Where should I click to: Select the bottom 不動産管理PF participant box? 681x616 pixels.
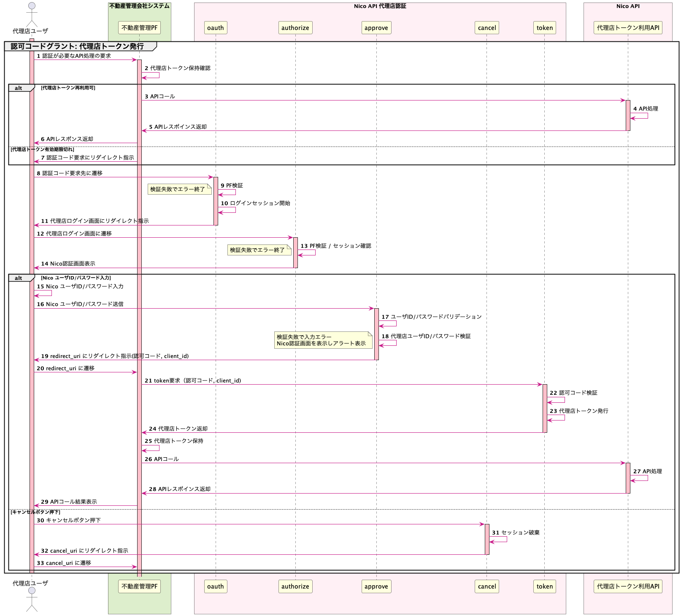point(139,586)
